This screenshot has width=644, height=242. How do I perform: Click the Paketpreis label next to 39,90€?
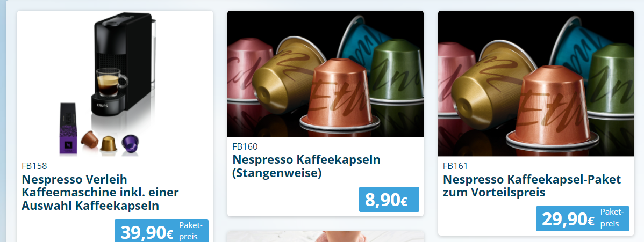[x=191, y=231]
